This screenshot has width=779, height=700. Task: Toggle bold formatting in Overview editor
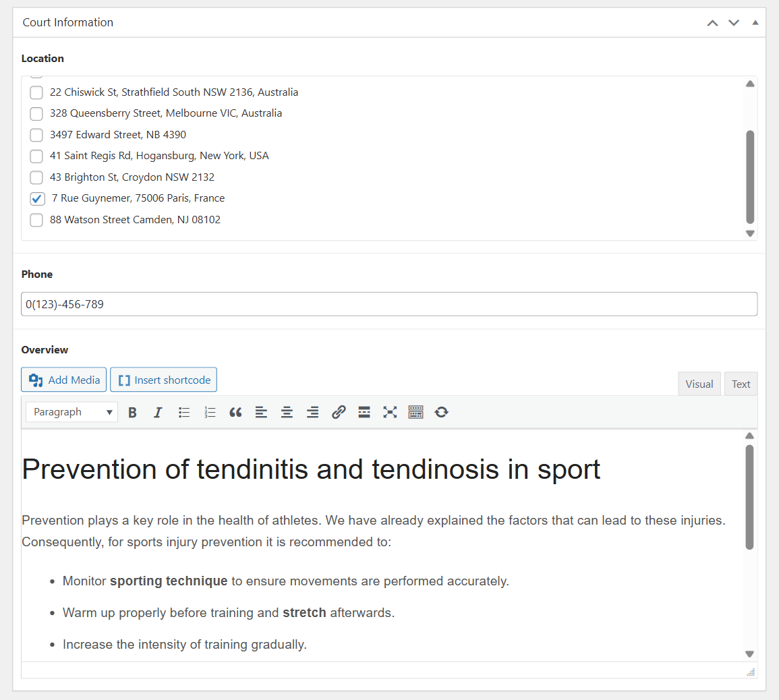coord(133,413)
